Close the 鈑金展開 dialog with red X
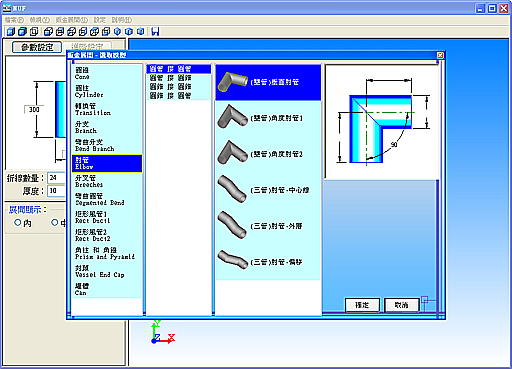The width and height of the screenshot is (512, 369). point(440,55)
